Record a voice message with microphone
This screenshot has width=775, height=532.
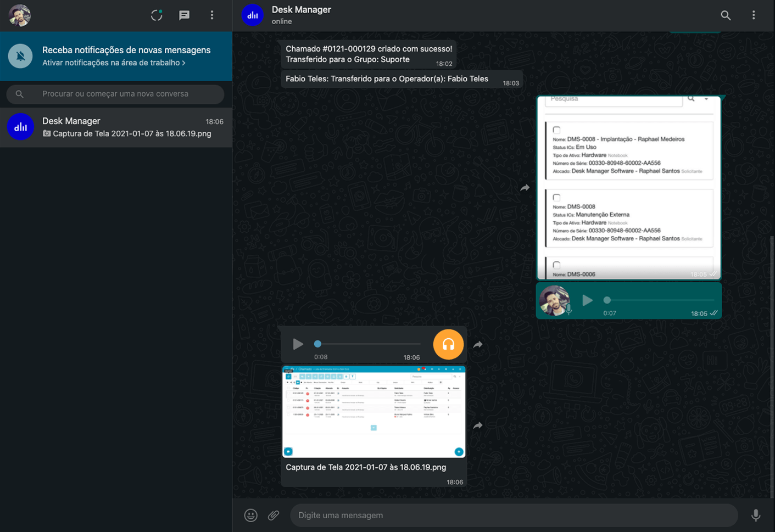756,515
